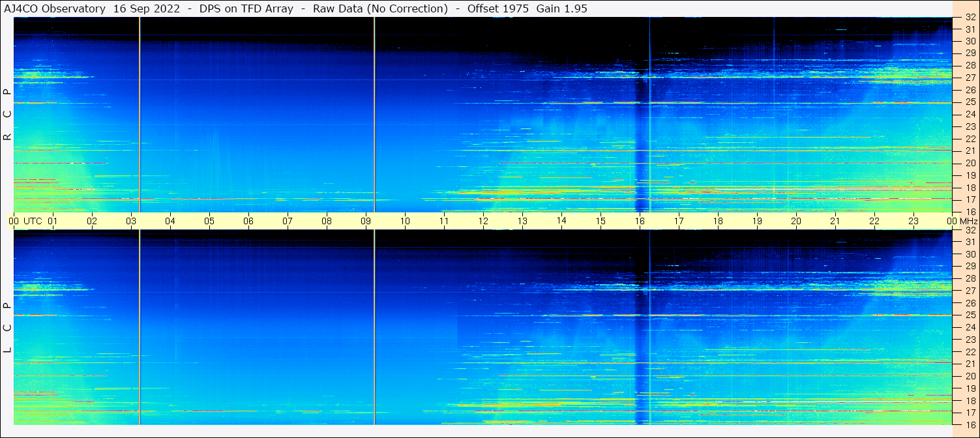Click hour "18" on the time axis
Screen dimensions: 980x438
coord(718,221)
